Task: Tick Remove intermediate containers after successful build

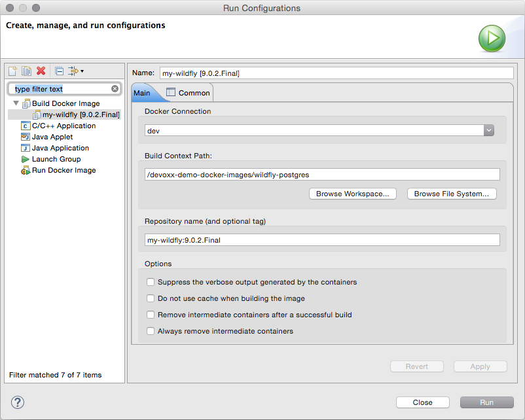Action: tap(151, 315)
